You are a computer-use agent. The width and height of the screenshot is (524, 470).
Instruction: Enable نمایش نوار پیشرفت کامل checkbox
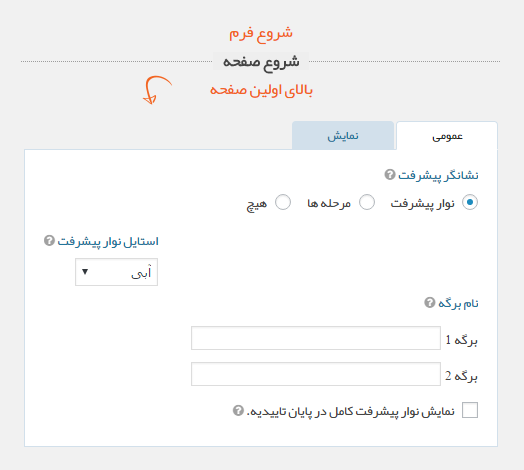tap(470, 410)
